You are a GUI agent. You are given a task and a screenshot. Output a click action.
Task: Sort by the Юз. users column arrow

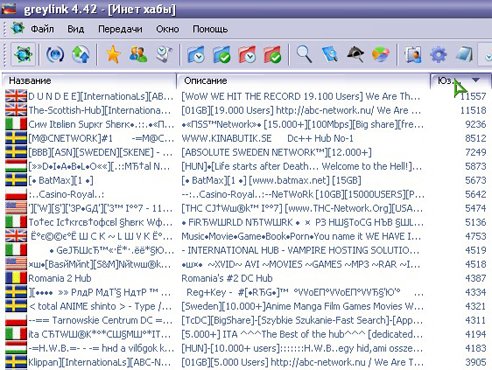[x=476, y=80]
